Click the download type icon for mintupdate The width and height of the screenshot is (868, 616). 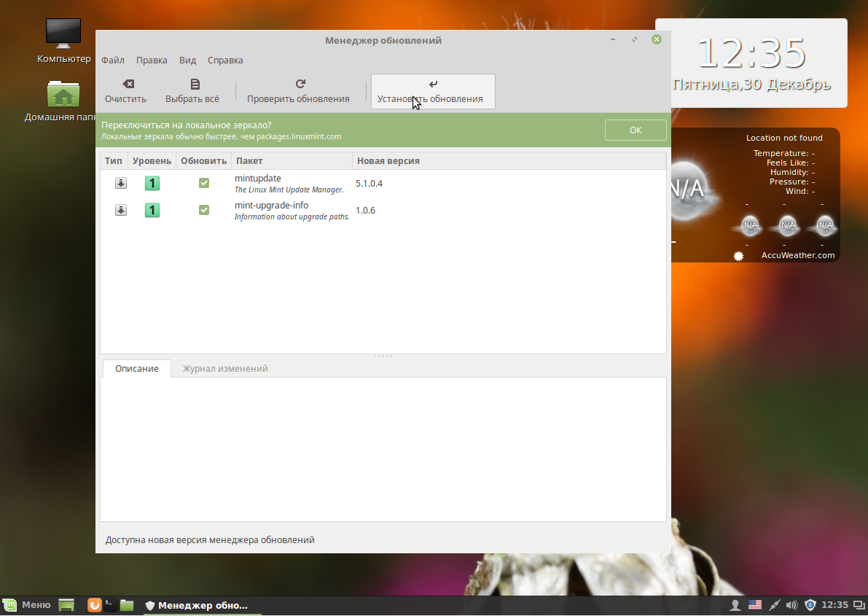coord(121,184)
